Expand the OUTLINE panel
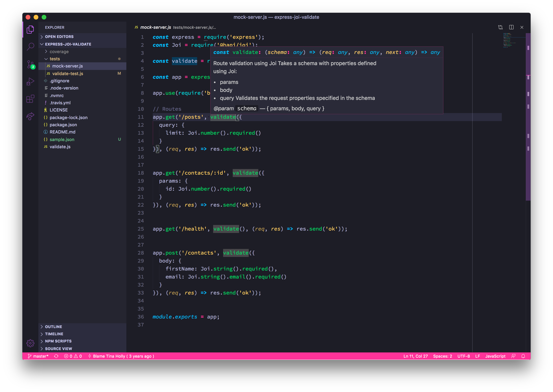Image resolution: width=553 pixels, height=392 pixels. (53, 327)
